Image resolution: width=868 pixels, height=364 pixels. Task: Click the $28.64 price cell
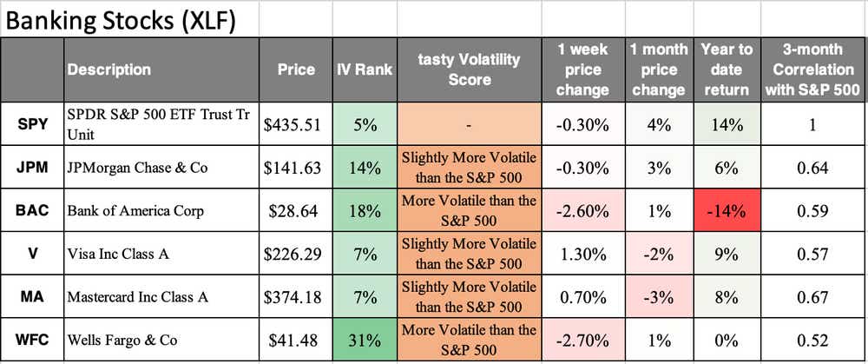tap(296, 210)
